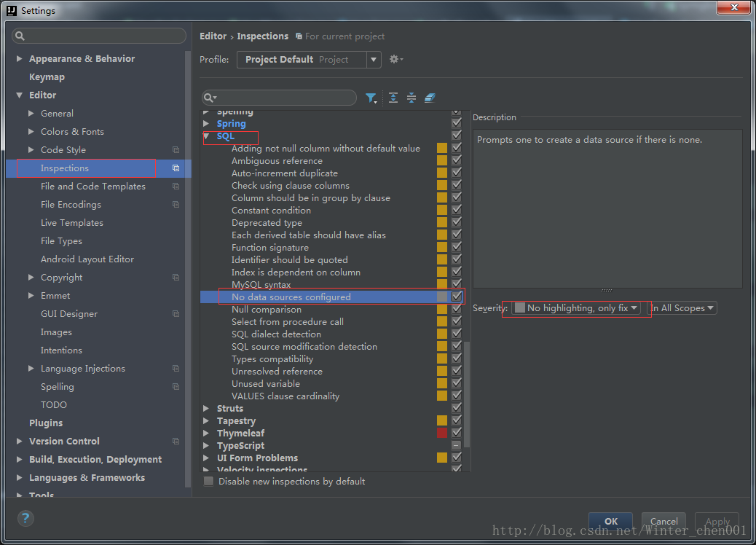The width and height of the screenshot is (756, 545).
Task: Click the settings search field
Action: click(x=99, y=36)
